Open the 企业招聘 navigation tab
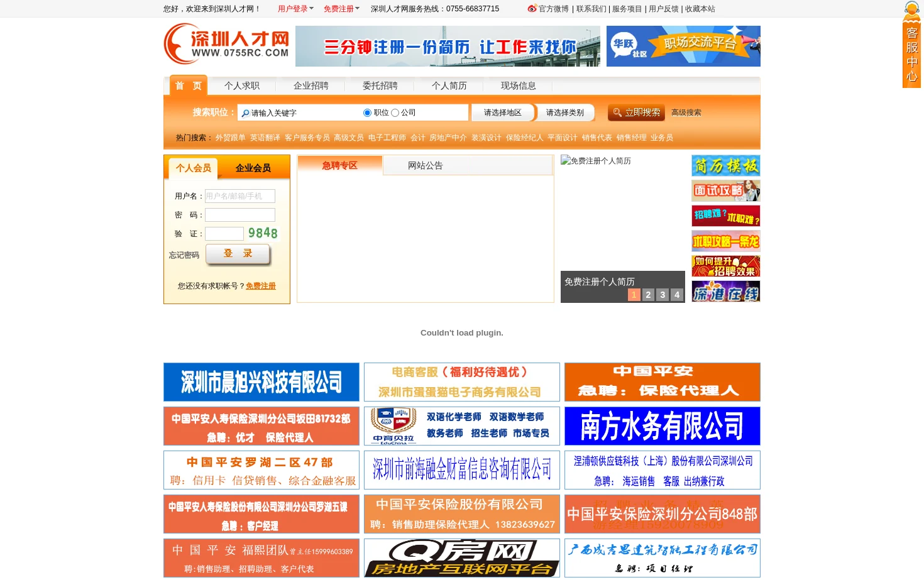This screenshot has width=924, height=580. 311,85
